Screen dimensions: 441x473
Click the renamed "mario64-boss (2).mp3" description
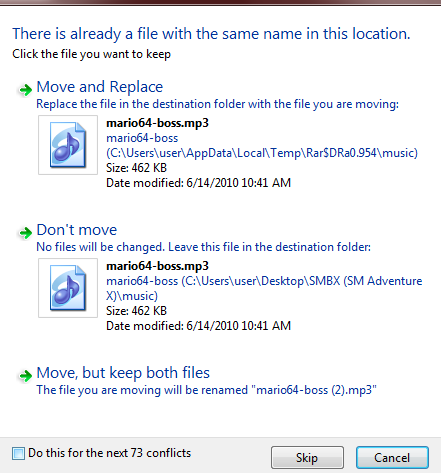(x=206, y=390)
